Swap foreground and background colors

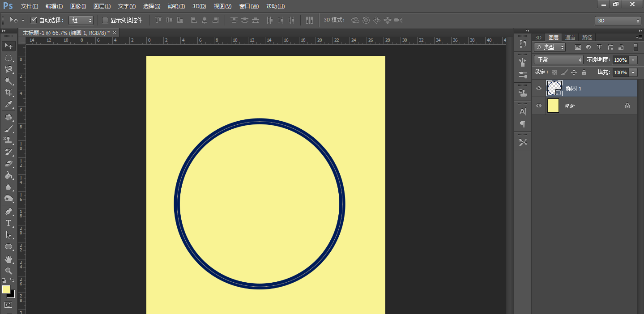point(12,280)
